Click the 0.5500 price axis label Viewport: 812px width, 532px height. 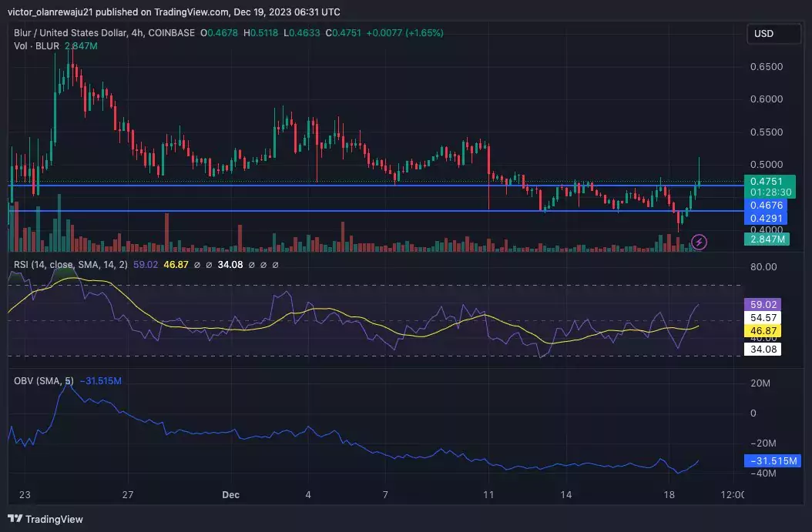767,132
